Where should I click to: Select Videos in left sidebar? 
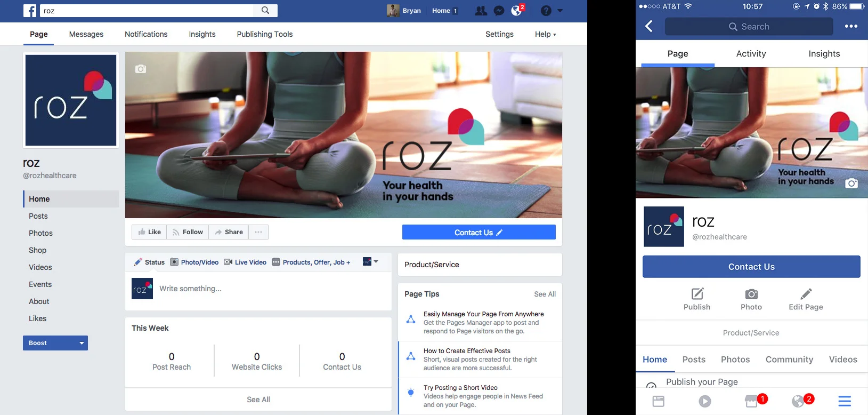coord(40,267)
